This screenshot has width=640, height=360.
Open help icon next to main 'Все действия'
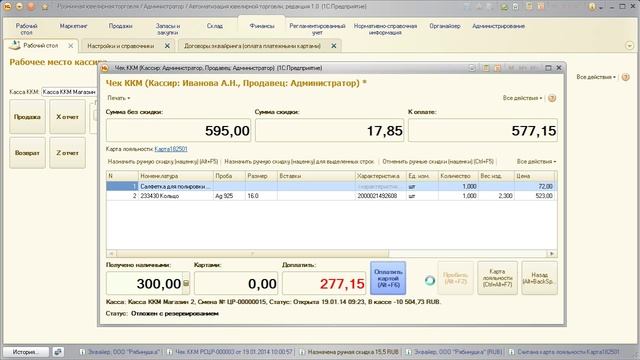626,77
